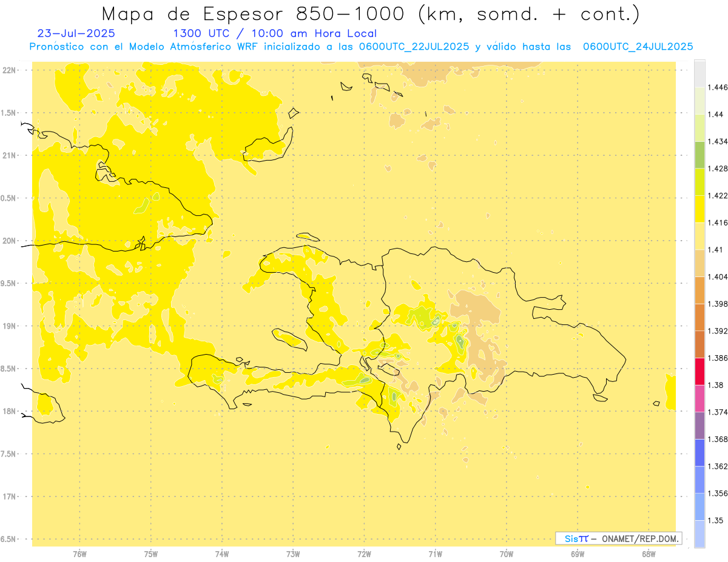The height and width of the screenshot is (562, 728).
Task: Click the '68W' longitude label
Action: (649, 554)
